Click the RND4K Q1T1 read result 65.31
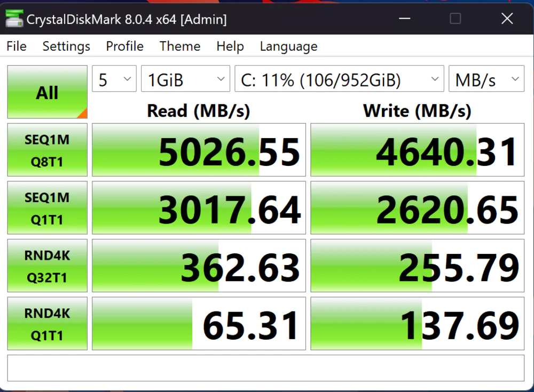This screenshot has height=392, width=534. [x=199, y=323]
